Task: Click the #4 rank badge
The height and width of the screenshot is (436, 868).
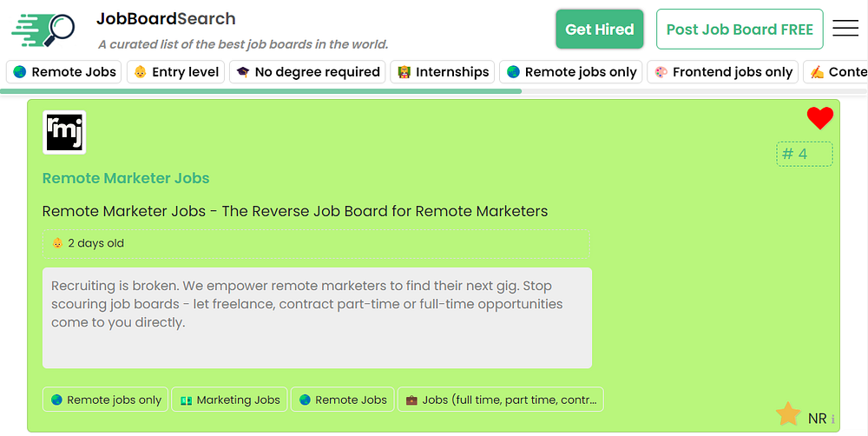Action: [804, 155]
